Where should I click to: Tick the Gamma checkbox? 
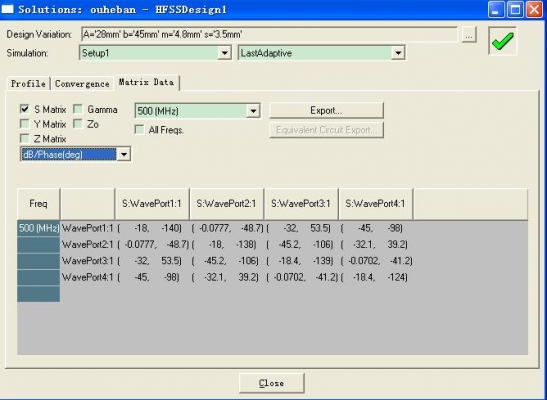pos(78,109)
